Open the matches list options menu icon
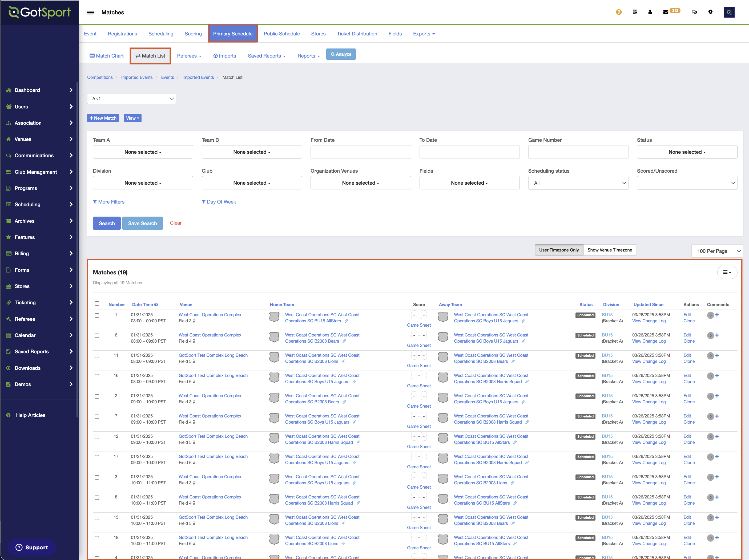The image size is (749, 560). [727, 272]
